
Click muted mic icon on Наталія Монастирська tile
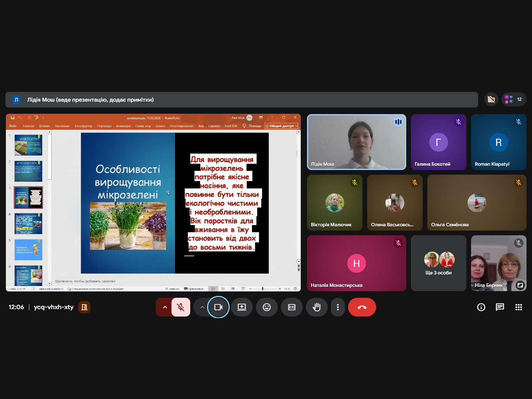click(398, 243)
